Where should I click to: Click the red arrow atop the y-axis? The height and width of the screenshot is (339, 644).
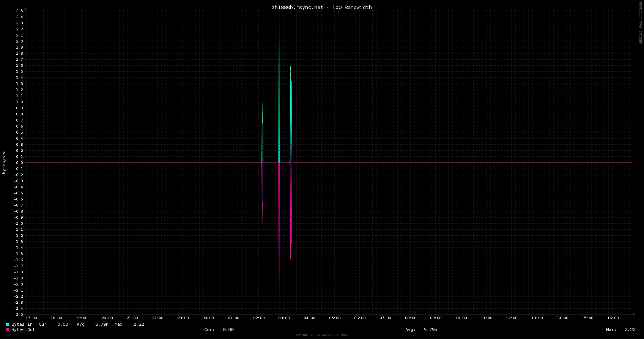[x=25, y=8]
